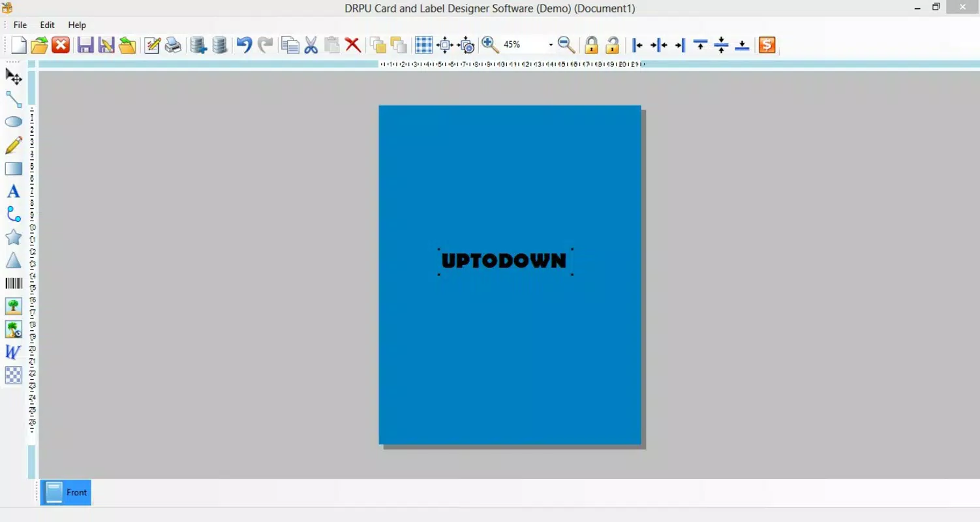Click the application icon in title bar

pos(7,8)
